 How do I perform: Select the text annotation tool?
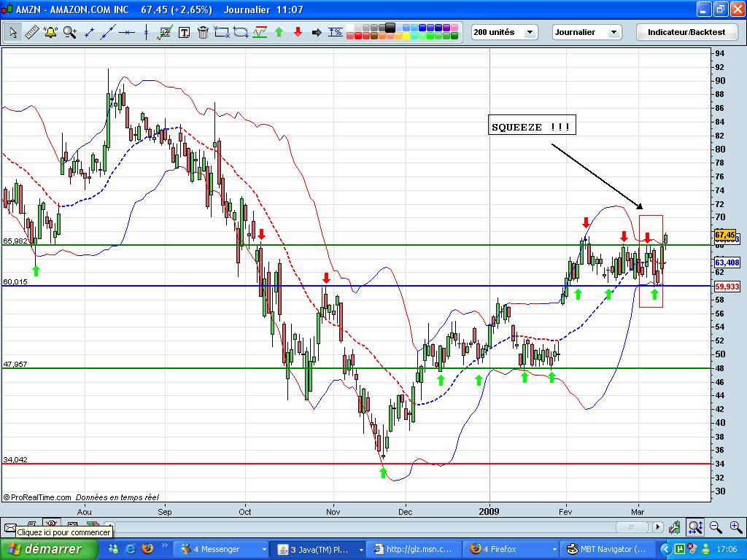click(184, 32)
